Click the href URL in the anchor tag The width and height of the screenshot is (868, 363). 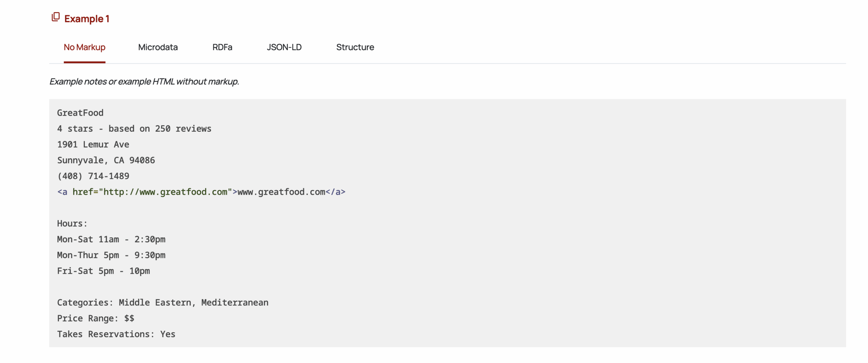tap(165, 192)
